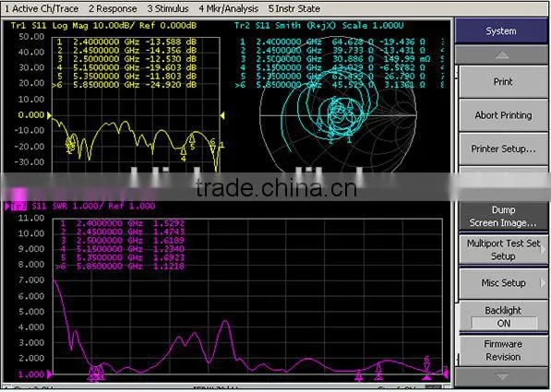Click Tr3 marker 5 SWR readout 1.6923
Viewport: 551px width, 392px height.
point(122,257)
